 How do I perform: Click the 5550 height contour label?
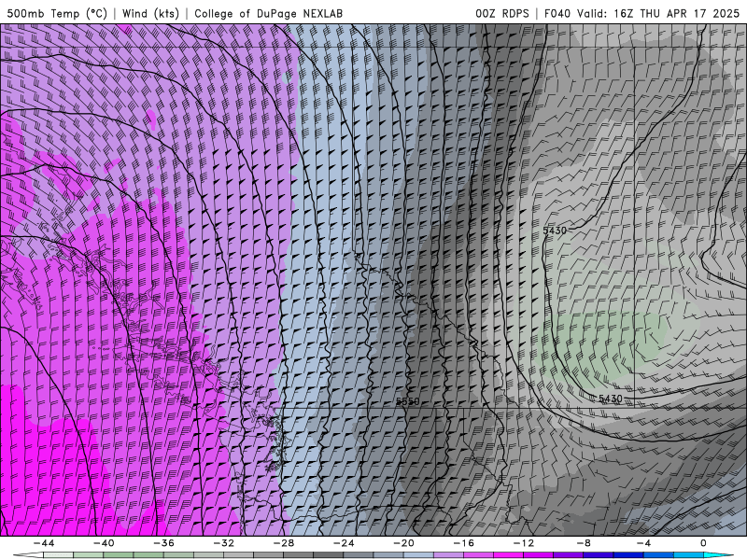pos(407,401)
